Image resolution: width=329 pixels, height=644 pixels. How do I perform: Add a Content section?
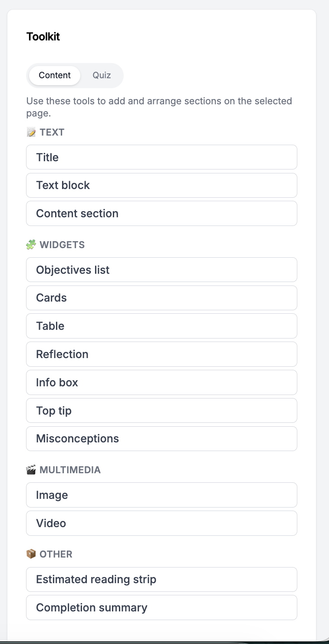(x=161, y=213)
